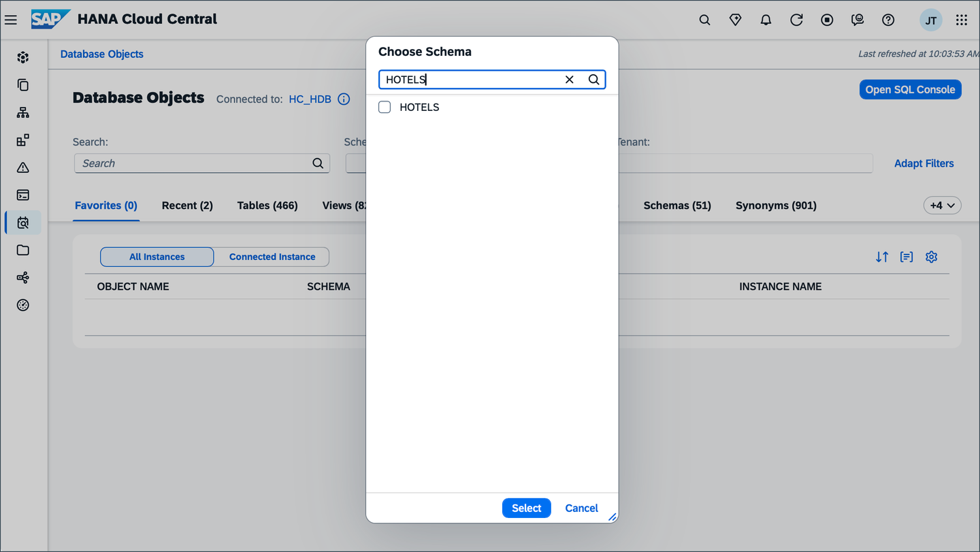Open the SQL console terminal icon in the sidebar

coord(23,195)
